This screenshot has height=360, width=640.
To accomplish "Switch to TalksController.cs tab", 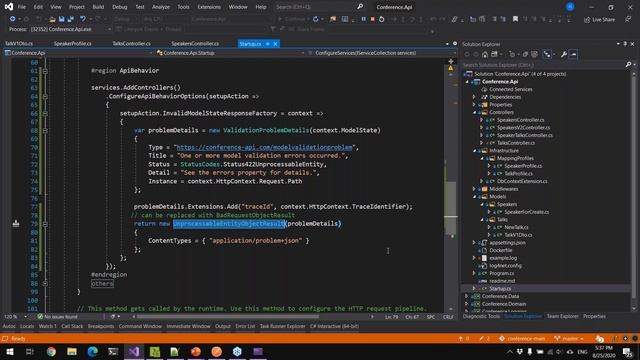I will pos(131,44).
